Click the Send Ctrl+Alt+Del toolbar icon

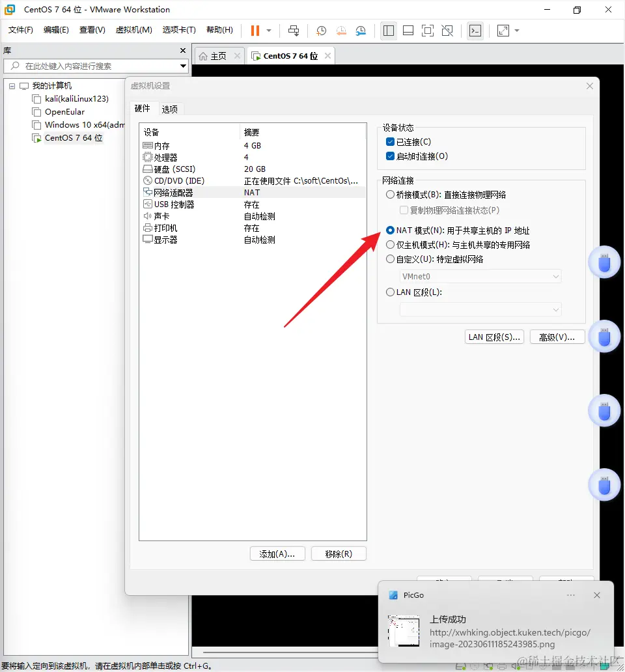click(x=294, y=31)
